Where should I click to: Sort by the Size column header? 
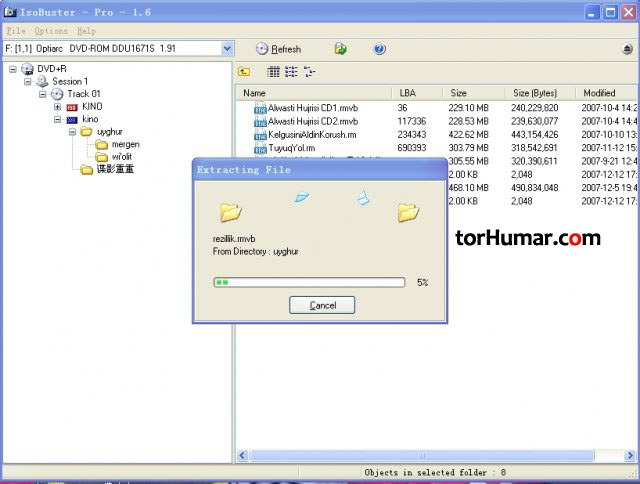click(474, 93)
